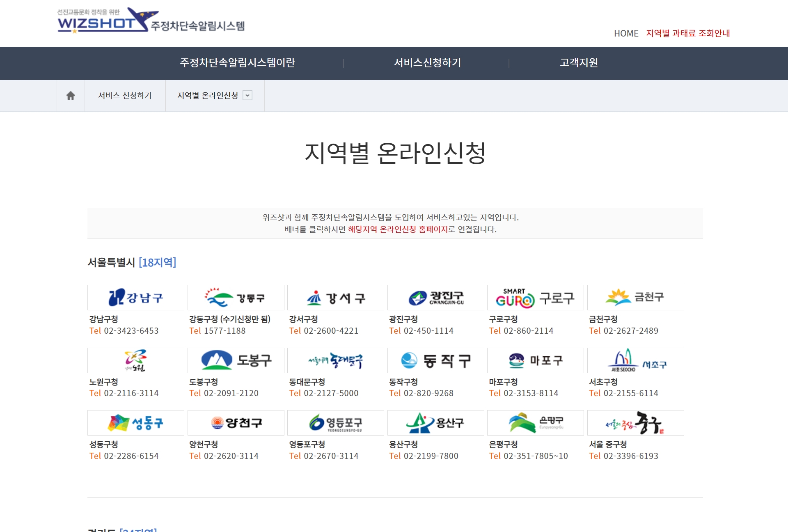Click the SMART GURO 구로구 banner
Viewport: 788px width, 532px height.
click(x=535, y=298)
